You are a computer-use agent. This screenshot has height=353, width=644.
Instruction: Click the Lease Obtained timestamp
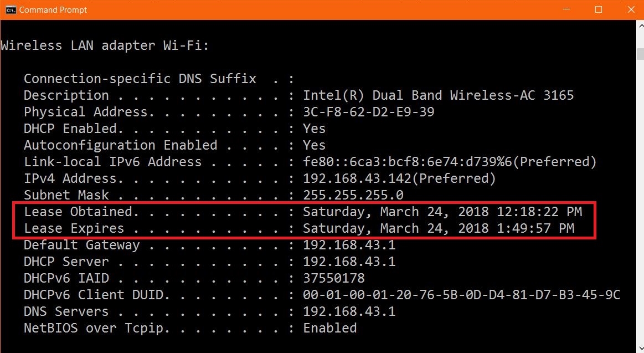pos(442,212)
